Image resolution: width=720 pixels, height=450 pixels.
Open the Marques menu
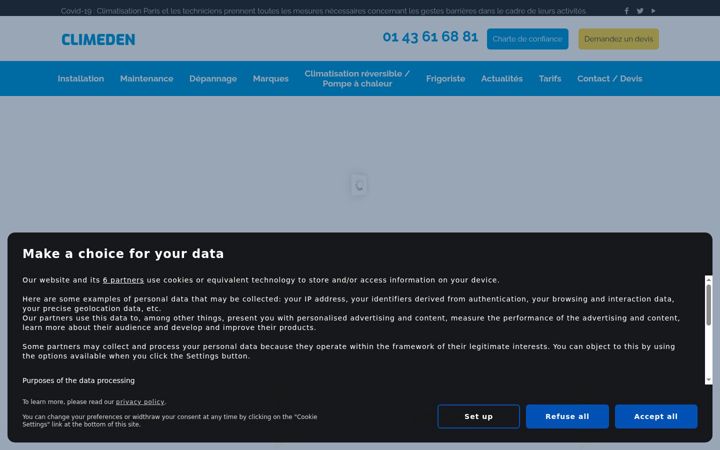[x=270, y=79]
